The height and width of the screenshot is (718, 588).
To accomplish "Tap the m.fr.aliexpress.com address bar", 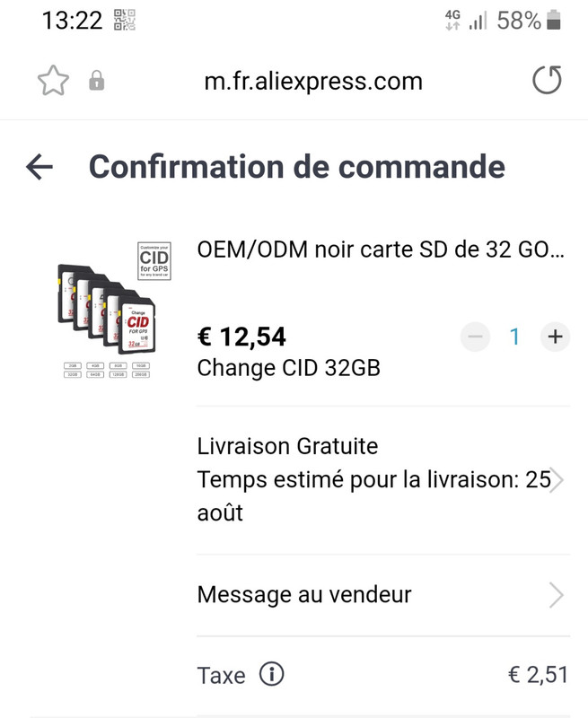I will (313, 82).
